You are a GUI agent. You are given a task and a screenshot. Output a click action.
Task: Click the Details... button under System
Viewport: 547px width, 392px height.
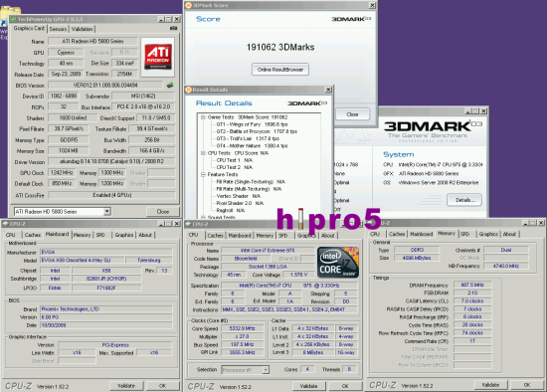point(464,200)
